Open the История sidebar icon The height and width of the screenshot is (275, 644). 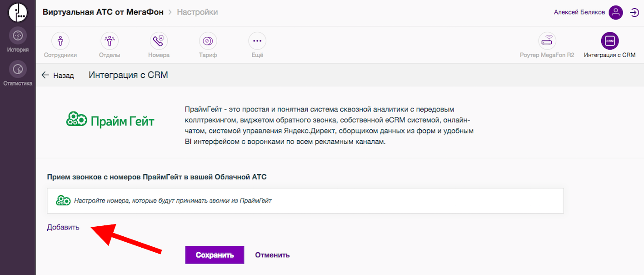point(18,36)
